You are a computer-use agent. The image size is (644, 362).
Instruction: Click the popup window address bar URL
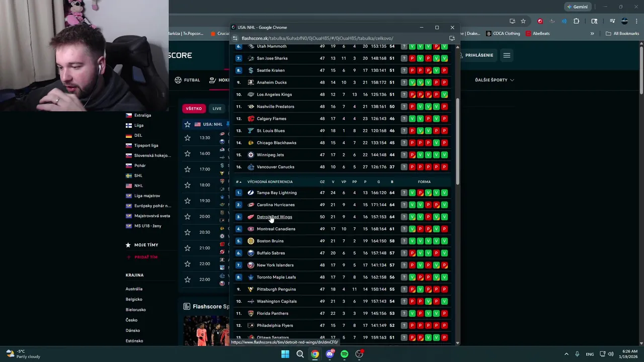click(317, 38)
